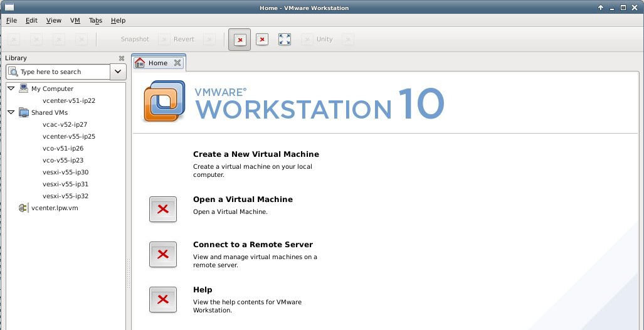Click the broken-image button left of the full screen icon
This screenshot has width=644, height=330.
click(x=262, y=39)
